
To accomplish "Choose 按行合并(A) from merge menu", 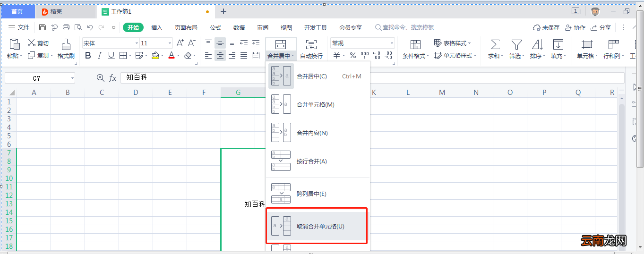I will pos(318,161).
